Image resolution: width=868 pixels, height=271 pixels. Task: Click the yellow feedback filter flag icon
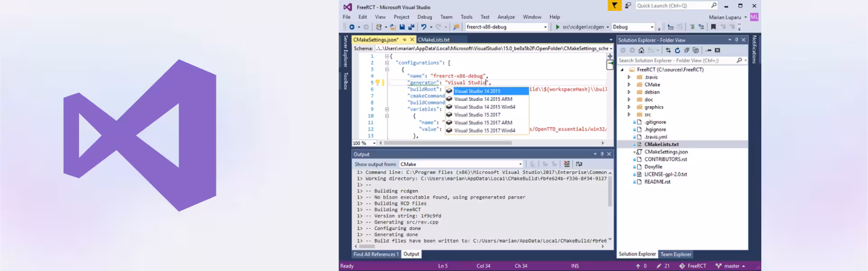tap(614, 5)
